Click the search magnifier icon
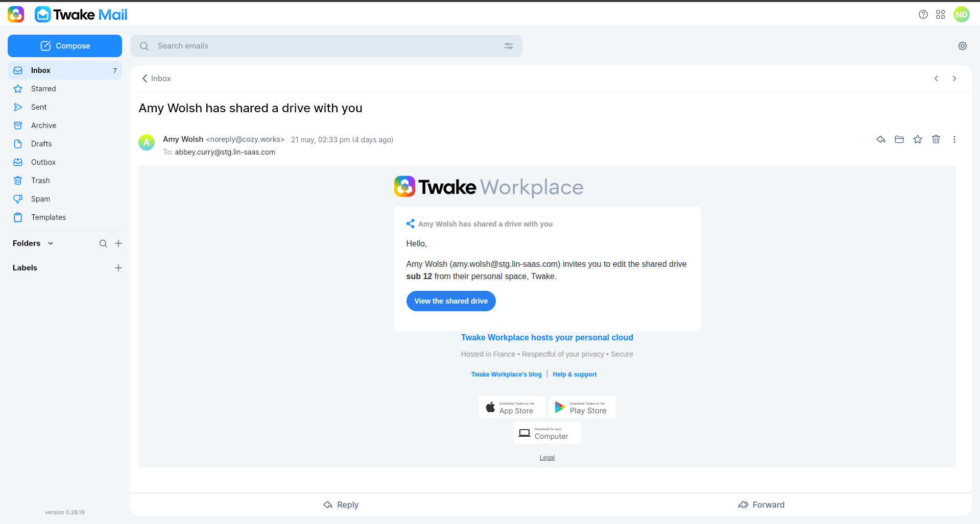This screenshot has height=524, width=980. coord(145,46)
